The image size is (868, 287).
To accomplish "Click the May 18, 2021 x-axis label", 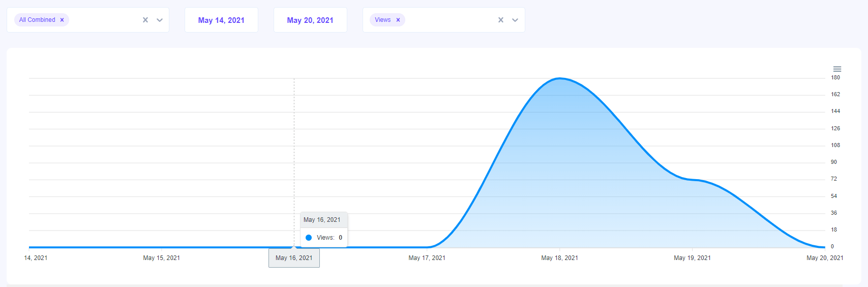I will click(x=559, y=258).
